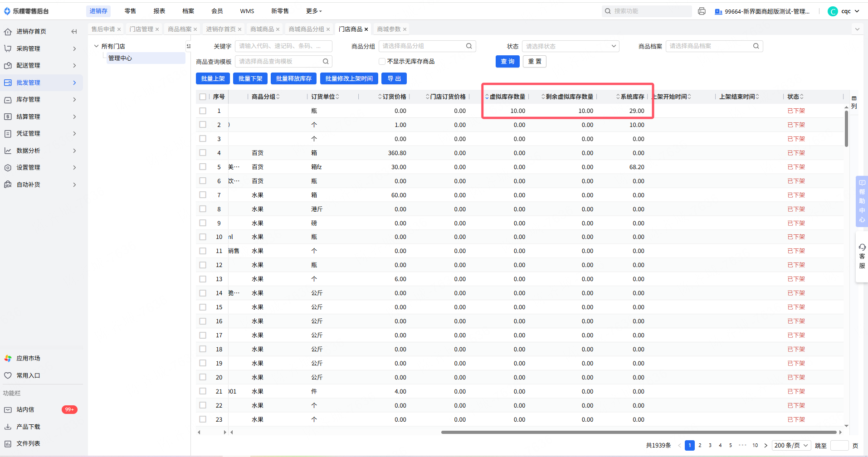Click the printer icon in top bar
This screenshot has height=457, width=868.
click(702, 11)
